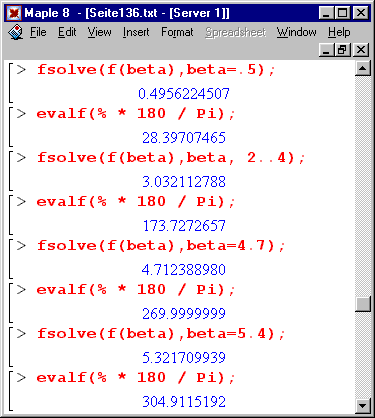The image size is (375, 418).
Task: Restore the inner worksheet window
Action: tap(343, 50)
